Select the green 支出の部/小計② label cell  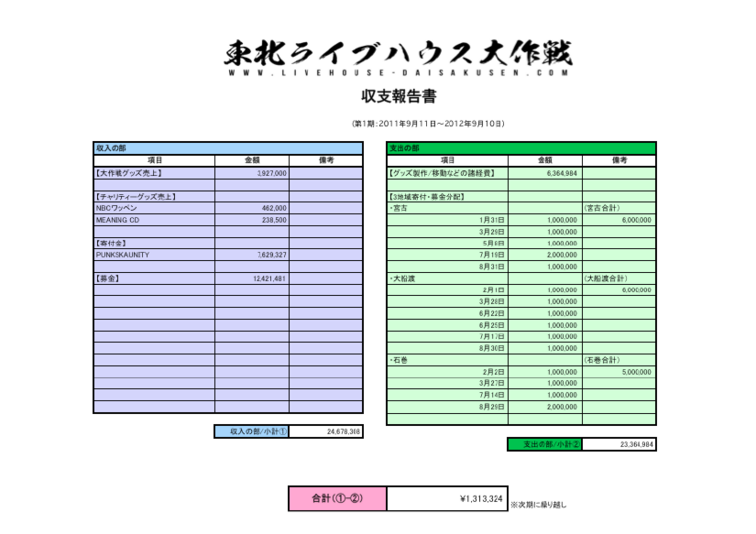544,444
